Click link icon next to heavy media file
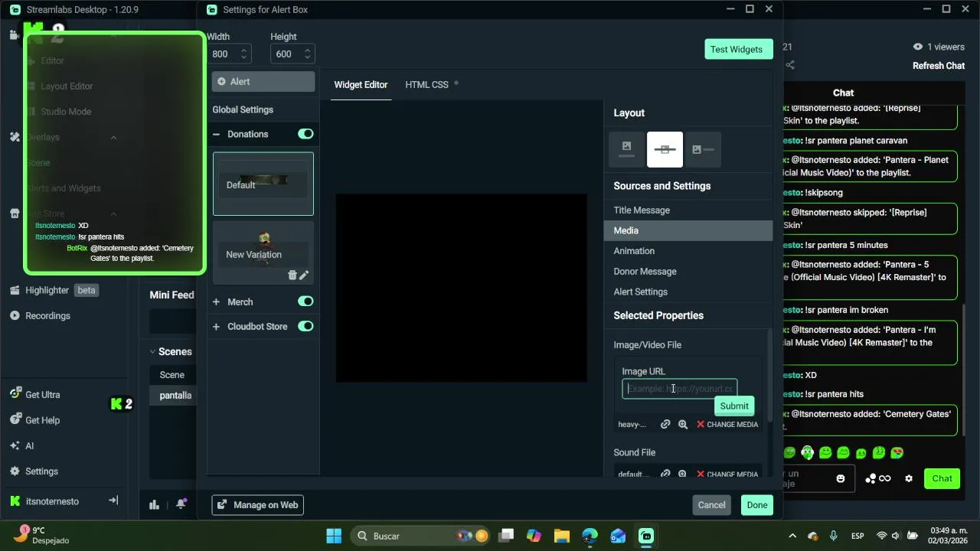The width and height of the screenshot is (980, 551). click(x=665, y=424)
